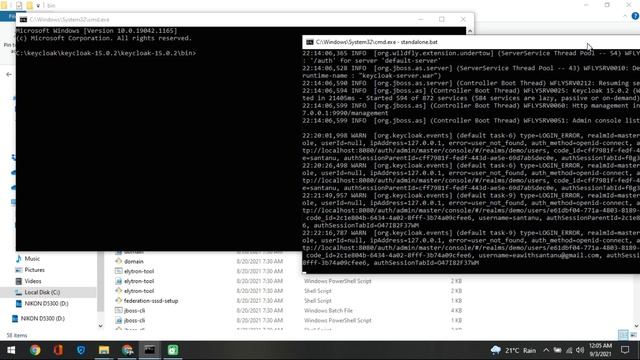Click navigation pane scrollbar down arrow
Viewport: 640px width, 360px height.
[100, 326]
